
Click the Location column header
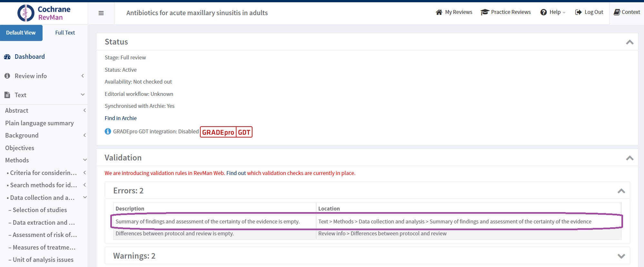coord(329,209)
